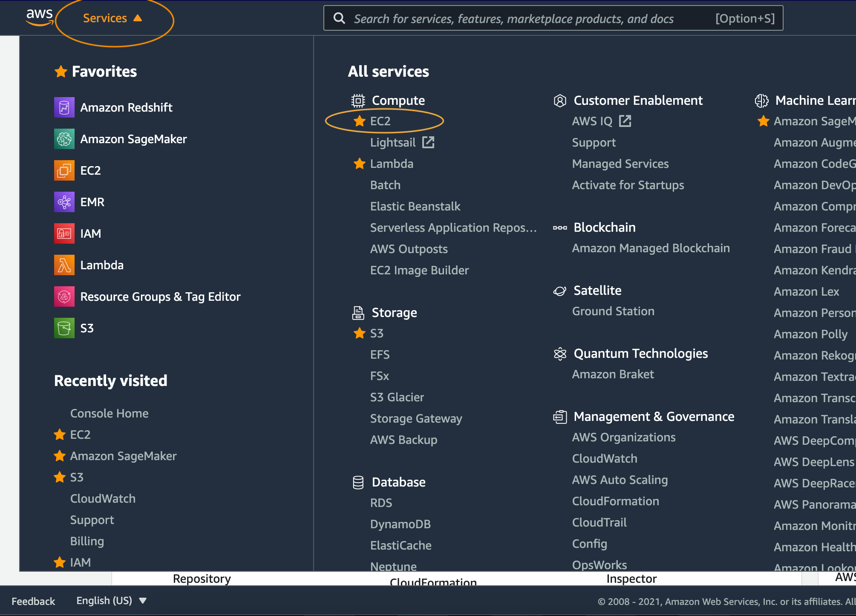
Task: Open EMR from Favorites list
Action: pos(92,202)
